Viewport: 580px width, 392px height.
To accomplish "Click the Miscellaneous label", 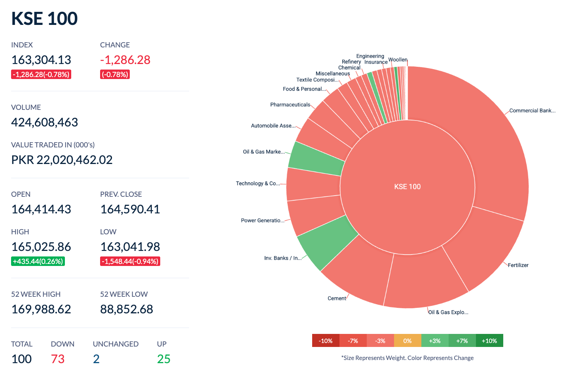I will tap(333, 73).
